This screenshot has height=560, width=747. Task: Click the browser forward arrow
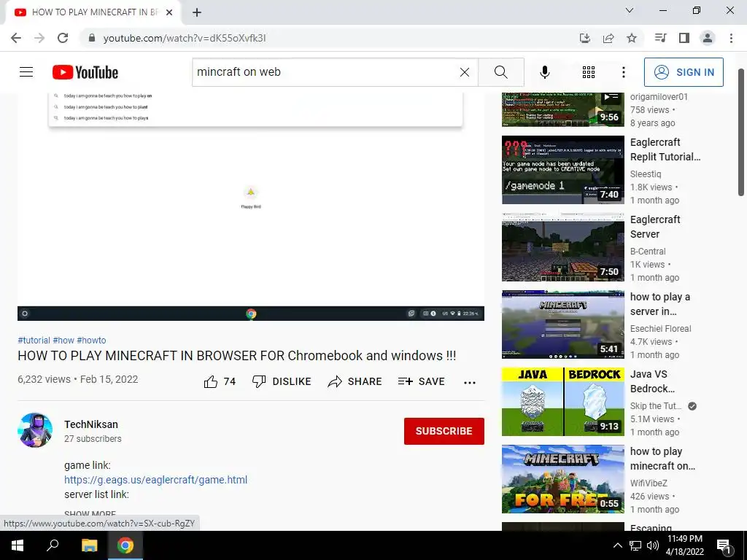tap(39, 38)
